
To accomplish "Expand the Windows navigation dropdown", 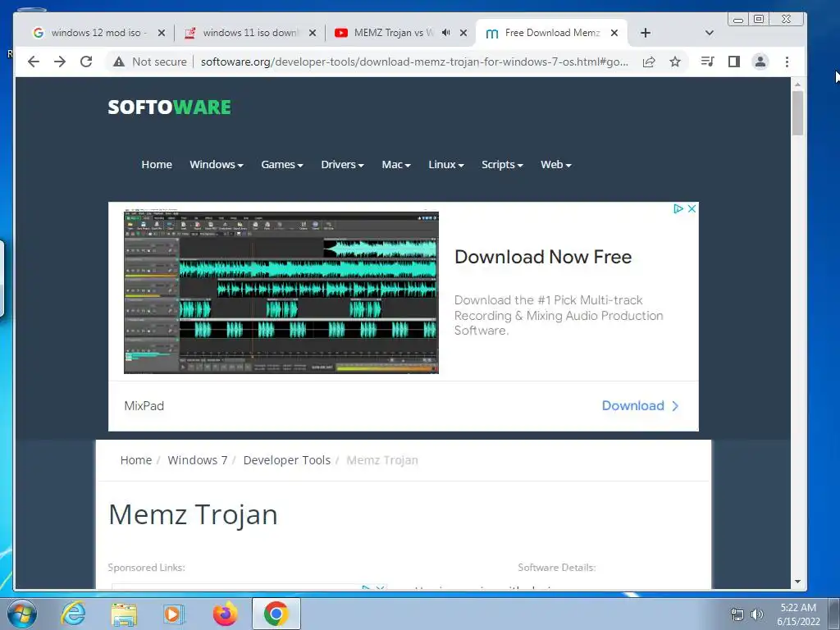I will 217,164.
